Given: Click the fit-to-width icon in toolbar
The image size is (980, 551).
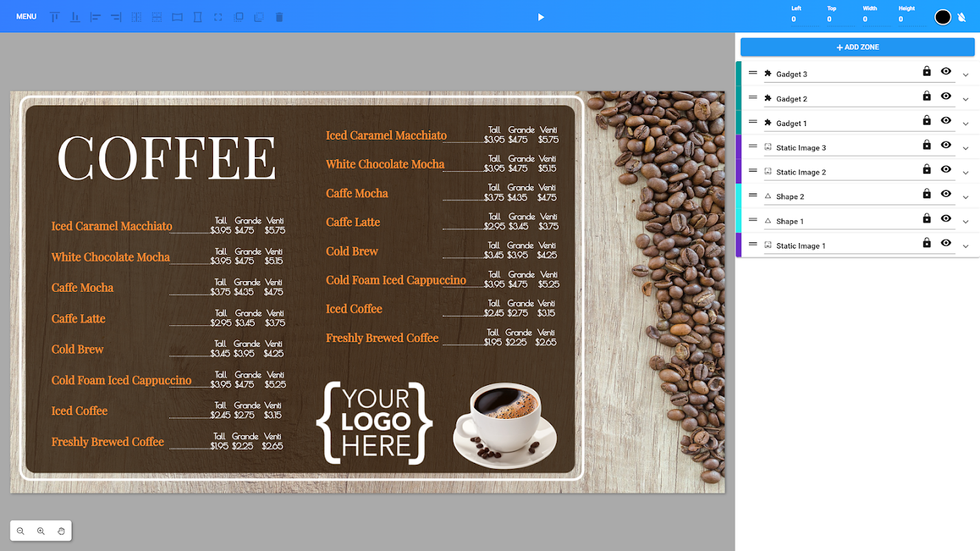Looking at the screenshot, I should pos(177,17).
